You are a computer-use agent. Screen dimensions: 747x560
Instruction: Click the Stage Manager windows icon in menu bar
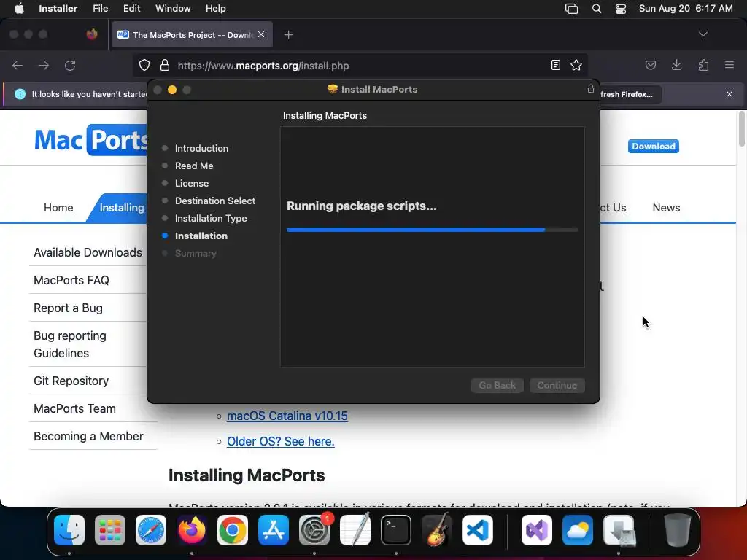click(572, 9)
